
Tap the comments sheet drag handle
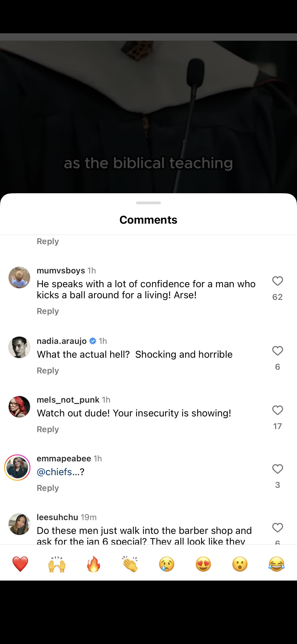(148, 203)
